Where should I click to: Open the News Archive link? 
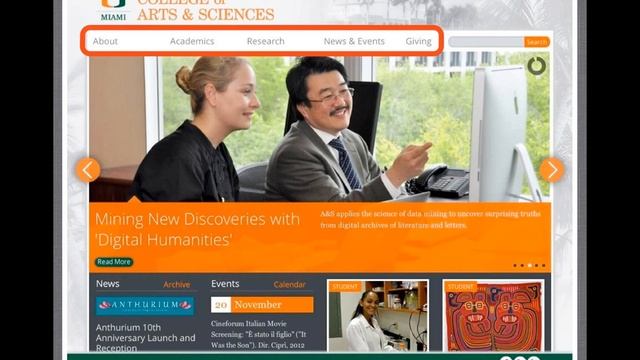(x=177, y=284)
